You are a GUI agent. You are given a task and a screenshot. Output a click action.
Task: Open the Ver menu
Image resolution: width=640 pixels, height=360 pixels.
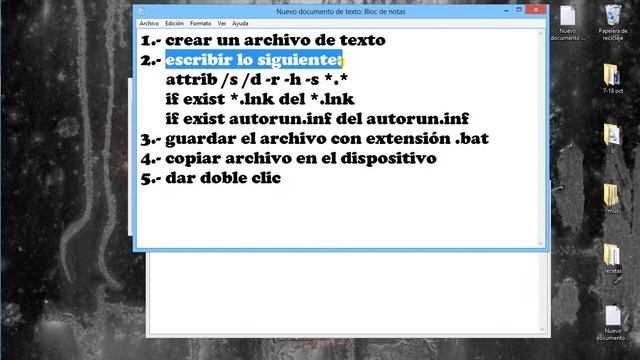pyautogui.click(x=222, y=24)
